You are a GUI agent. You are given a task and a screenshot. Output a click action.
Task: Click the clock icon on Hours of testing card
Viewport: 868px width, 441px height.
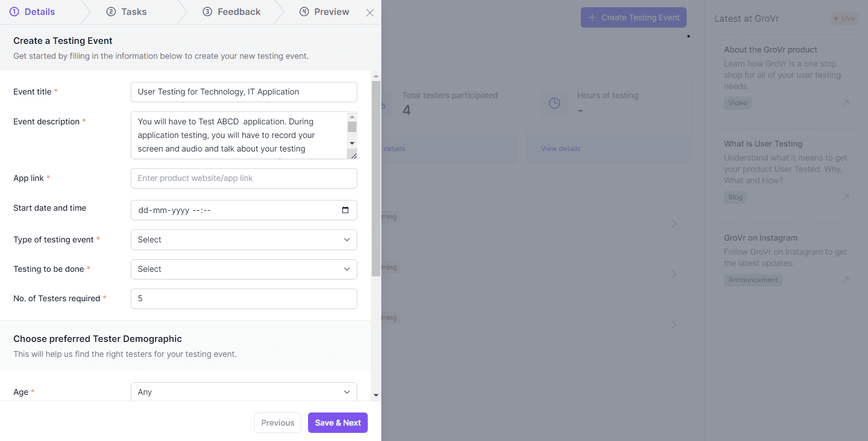[555, 103]
